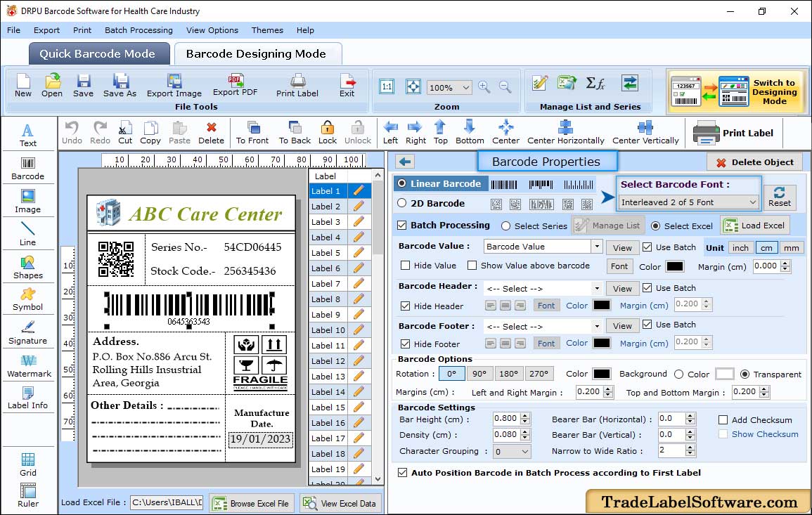
Task: Delete selected object via toolbar
Action: [x=212, y=133]
